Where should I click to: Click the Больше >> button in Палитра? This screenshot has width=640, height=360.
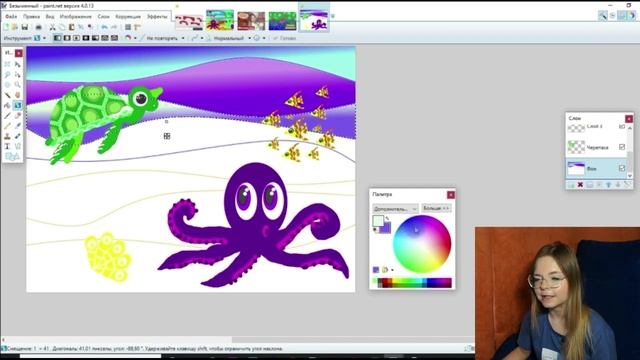(436, 208)
